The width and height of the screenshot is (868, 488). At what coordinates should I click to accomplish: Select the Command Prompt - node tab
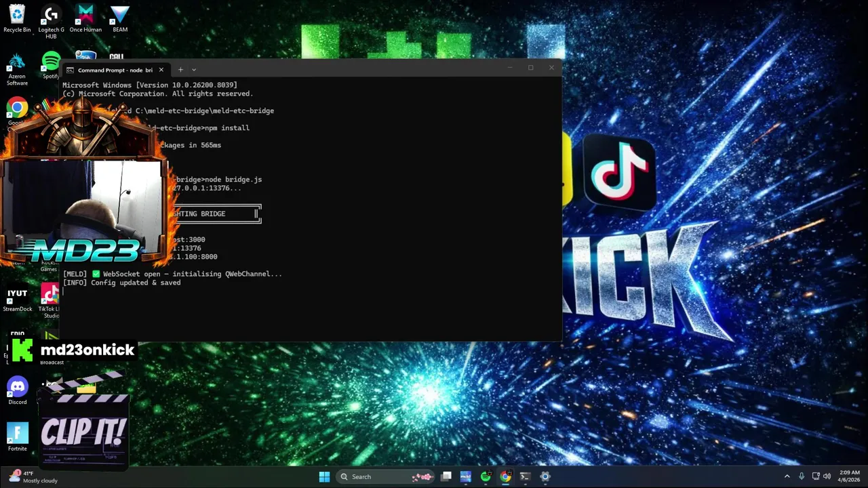coord(115,70)
